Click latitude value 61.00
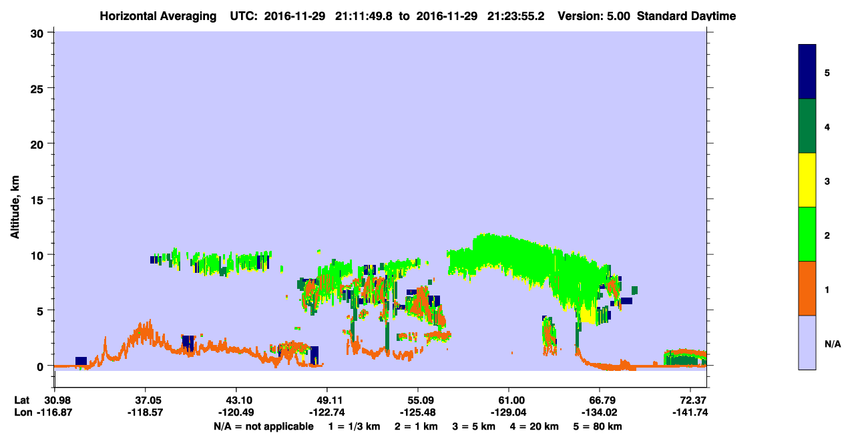 tap(509, 400)
